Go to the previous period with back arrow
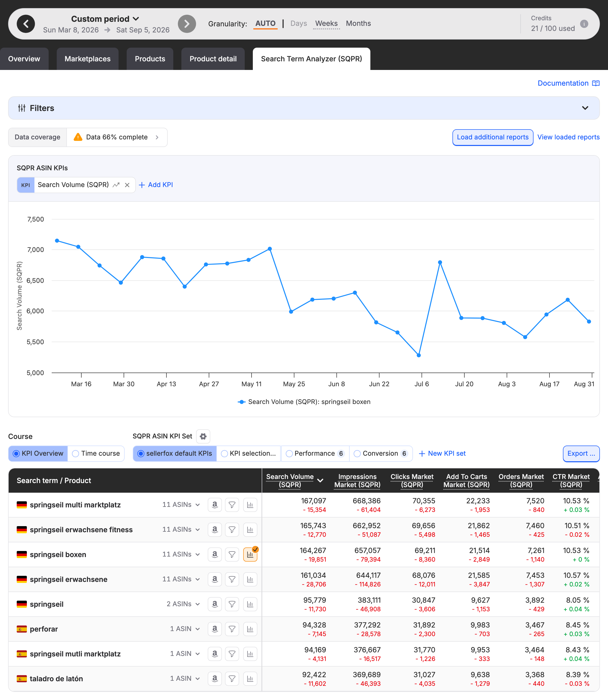 (x=26, y=24)
